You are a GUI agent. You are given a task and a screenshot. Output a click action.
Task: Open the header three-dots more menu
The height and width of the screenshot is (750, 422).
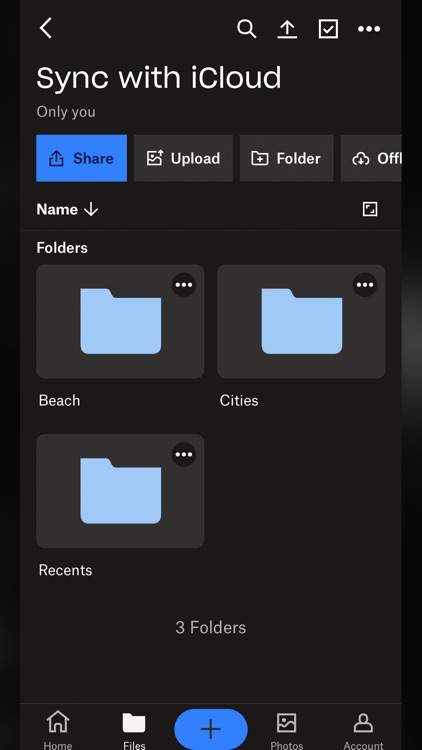click(369, 29)
